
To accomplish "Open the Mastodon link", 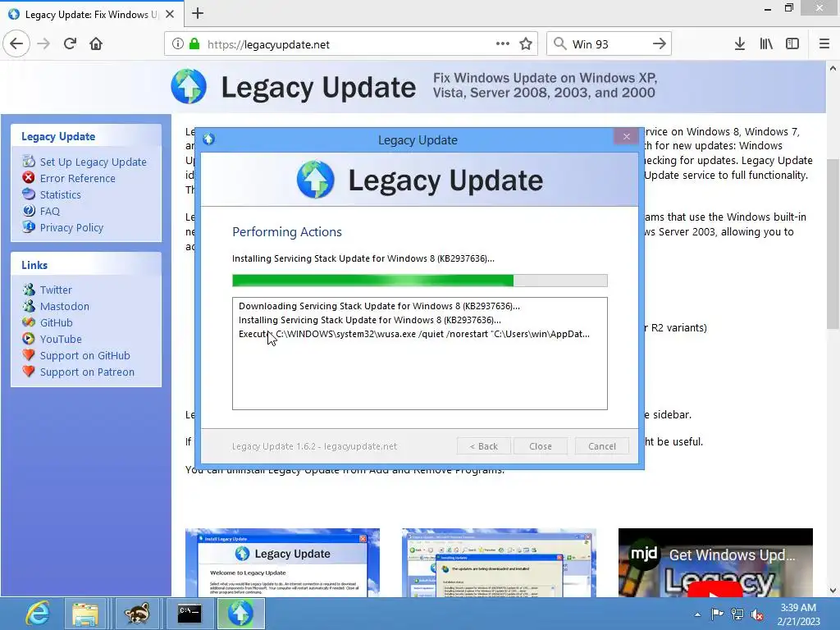I will pyautogui.click(x=65, y=307).
